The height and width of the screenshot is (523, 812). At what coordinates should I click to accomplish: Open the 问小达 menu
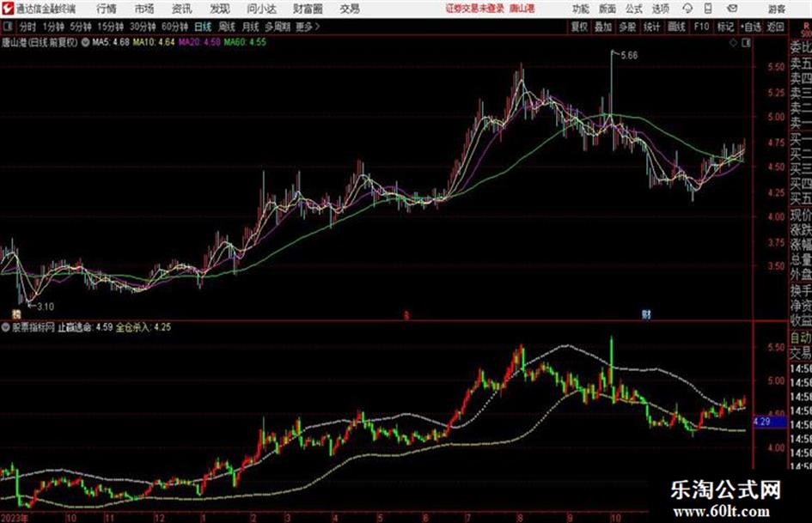tap(261, 9)
